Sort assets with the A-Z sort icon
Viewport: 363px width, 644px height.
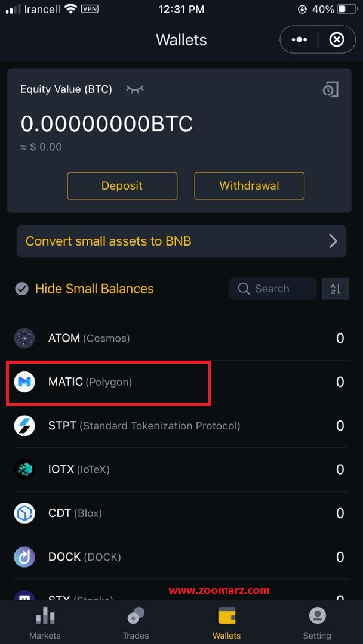336,289
